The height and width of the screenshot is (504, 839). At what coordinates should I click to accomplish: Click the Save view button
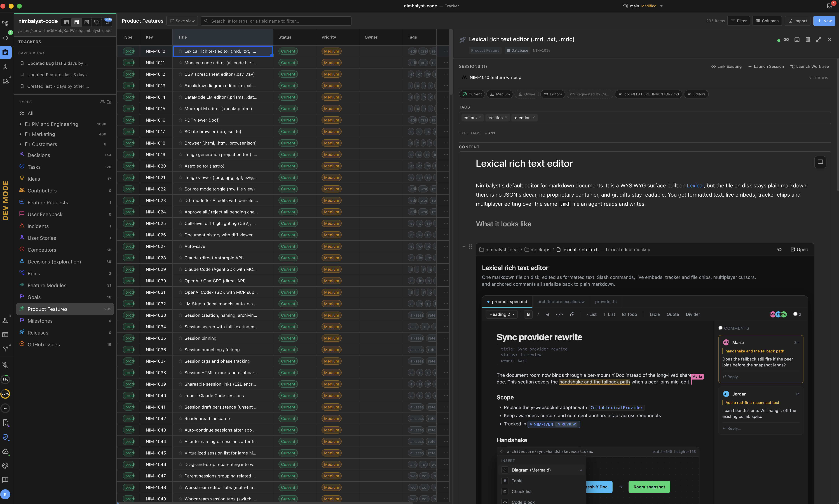[x=182, y=21]
